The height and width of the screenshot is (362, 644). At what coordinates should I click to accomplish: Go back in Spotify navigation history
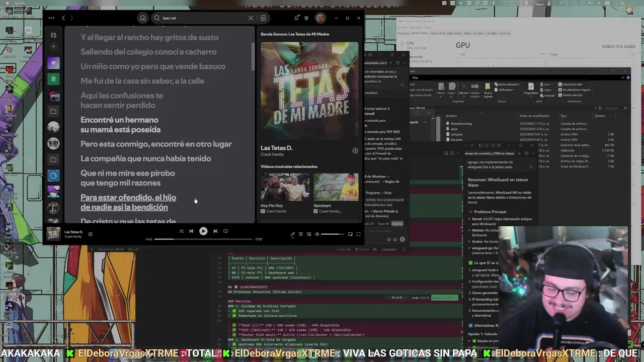pyautogui.click(x=63, y=18)
